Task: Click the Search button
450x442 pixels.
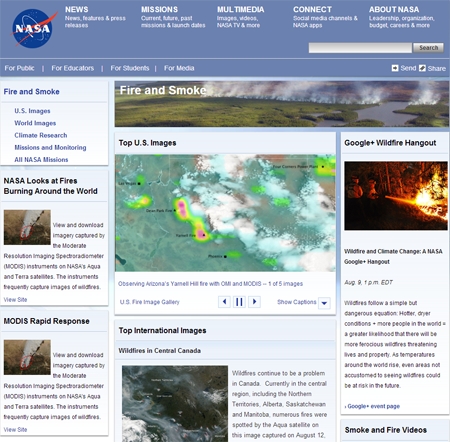Action: [x=428, y=48]
